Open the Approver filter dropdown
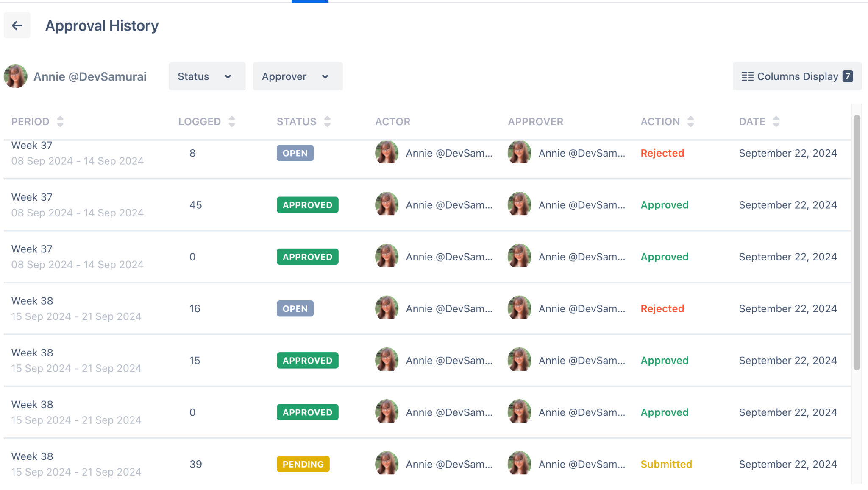This screenshot has width=868, height=490. [x=298, y=76]
